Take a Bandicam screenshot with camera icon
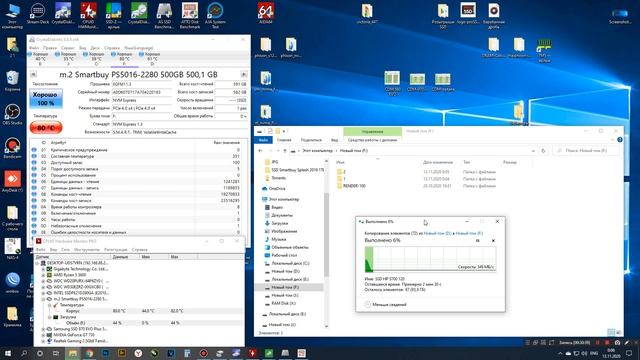Screen dimensions: 640x360 point(617,342)
